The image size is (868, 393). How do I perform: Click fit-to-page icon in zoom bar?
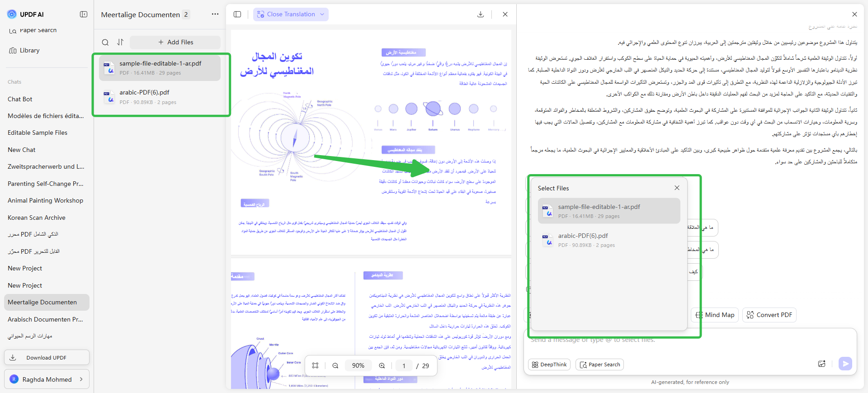pyautogui.click(x=316, y=365)
